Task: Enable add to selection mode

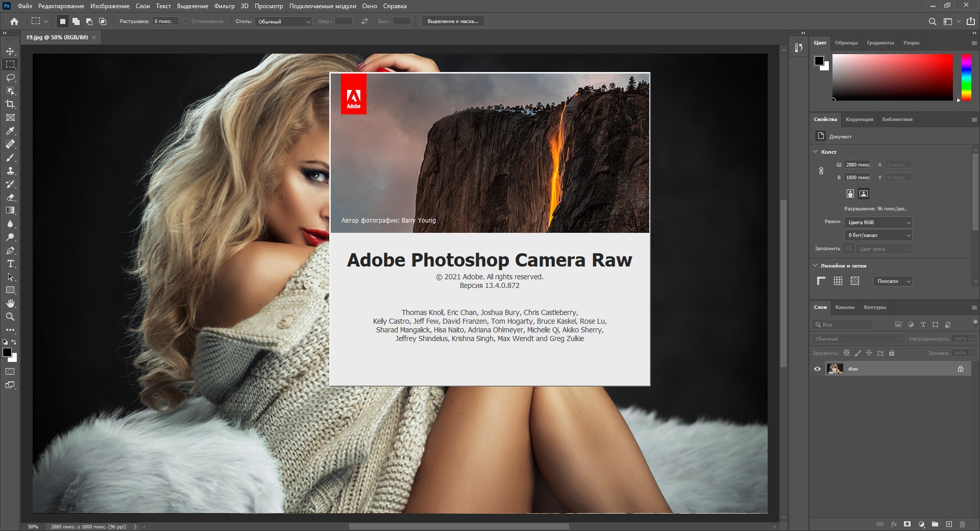Action: (76, 21)
